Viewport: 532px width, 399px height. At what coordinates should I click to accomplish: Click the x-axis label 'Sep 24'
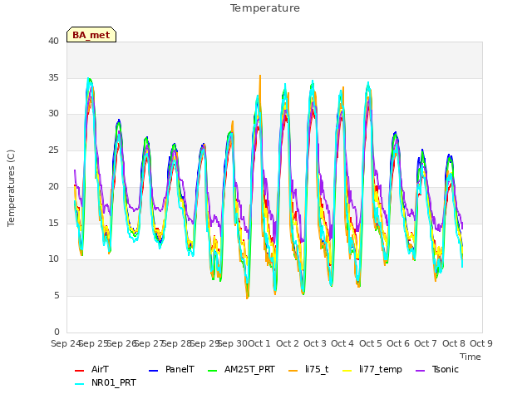click(x=66, y=343)
